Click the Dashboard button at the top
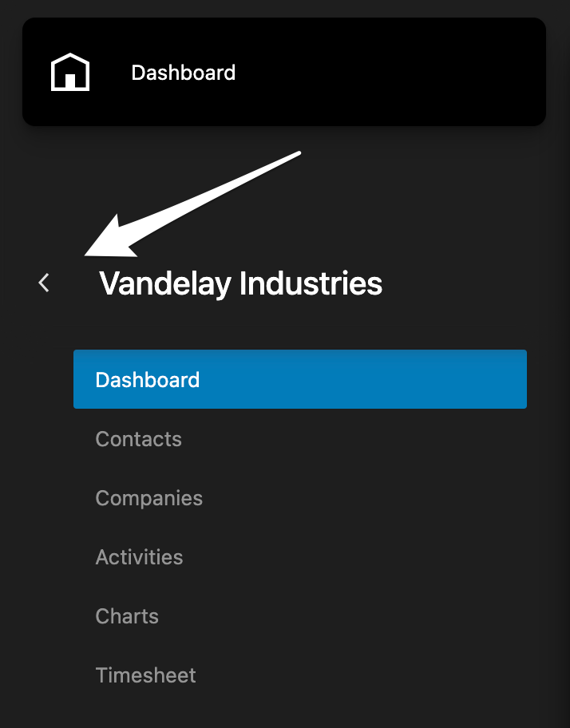Screen dimensions: 570x728 pos(183,73)
